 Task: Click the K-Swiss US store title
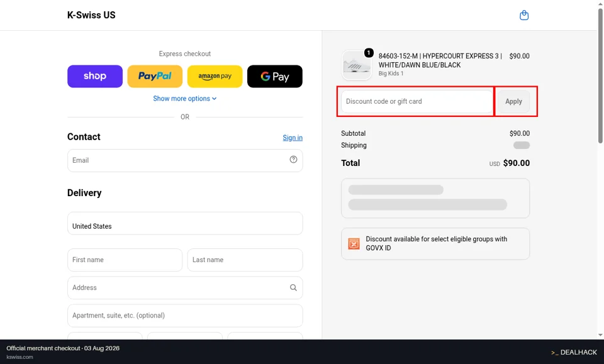(x=91, y=15)
